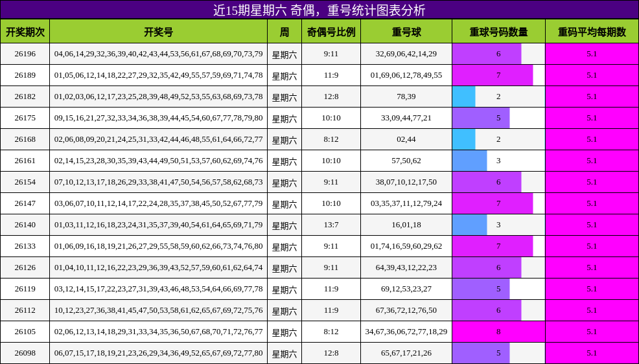639x364 pixels.
Task: Click the 5.1 average cell in row 26196
Action: point(592,54)
